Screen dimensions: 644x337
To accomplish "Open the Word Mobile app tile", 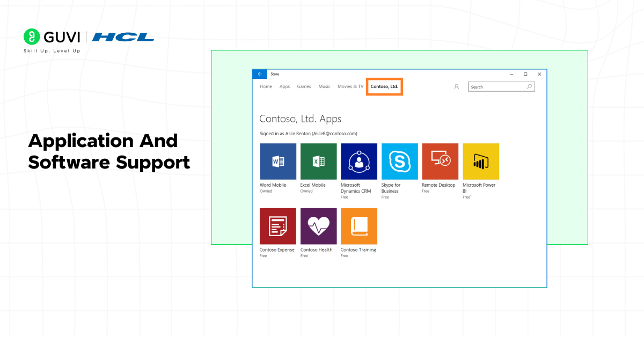I will click(277, 161).
